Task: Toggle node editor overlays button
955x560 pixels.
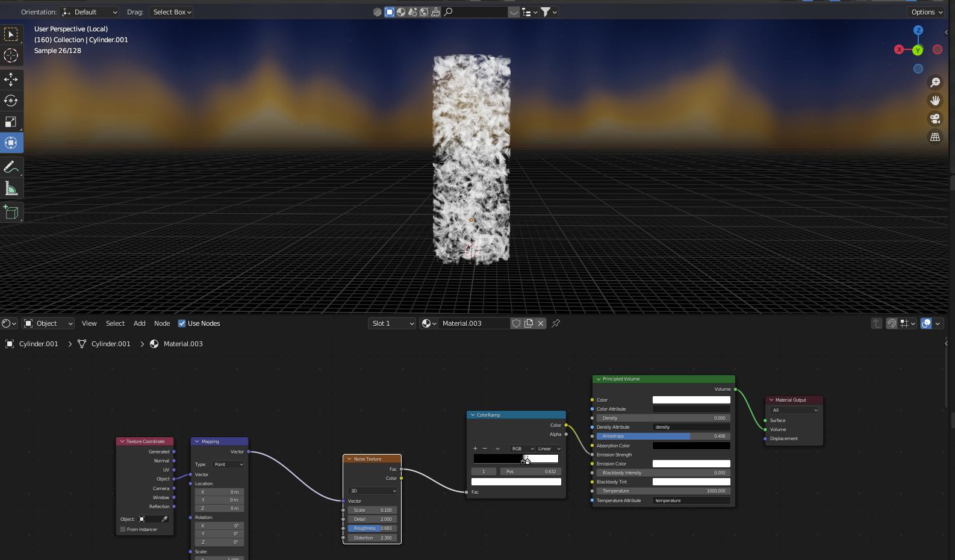Action: tap(926, 323)
